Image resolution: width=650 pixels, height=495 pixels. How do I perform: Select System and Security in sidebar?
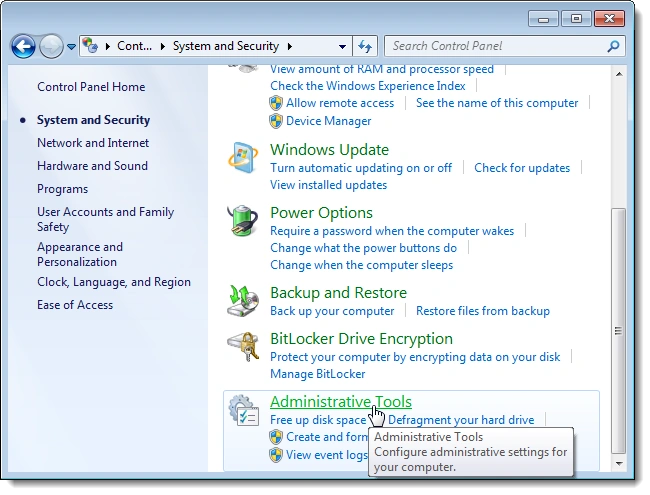(x=93, y=120)
